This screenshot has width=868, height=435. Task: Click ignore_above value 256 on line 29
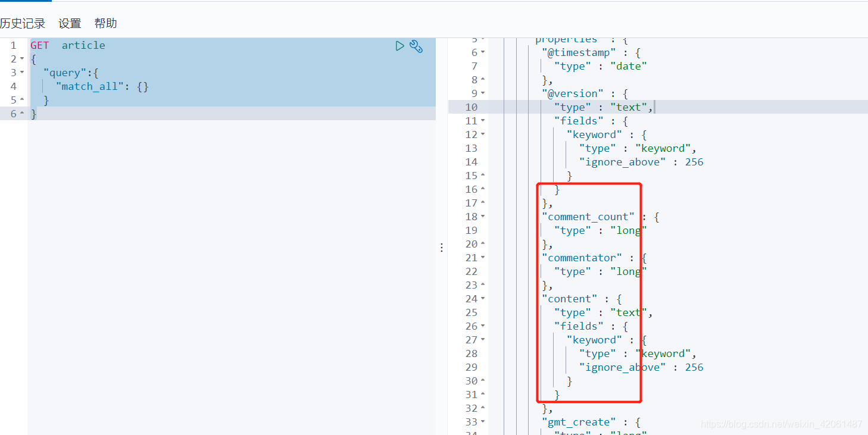point(694,367)
